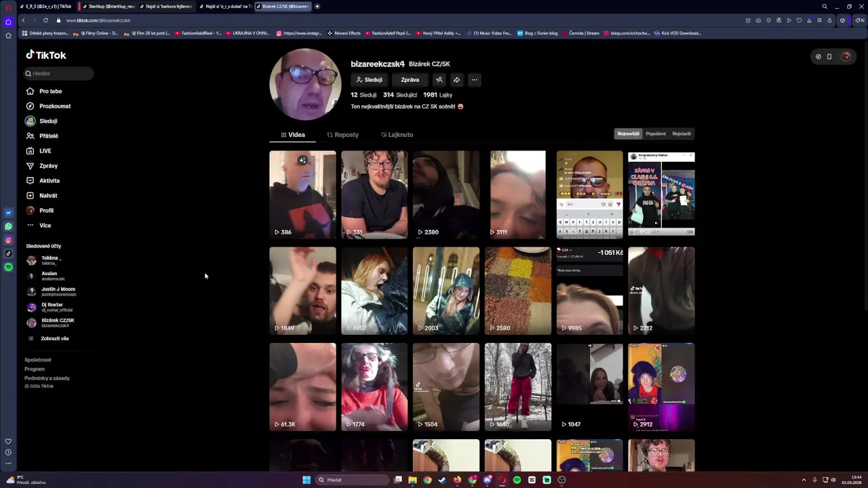Open the Pro tebe home feed

pos(50,91)
